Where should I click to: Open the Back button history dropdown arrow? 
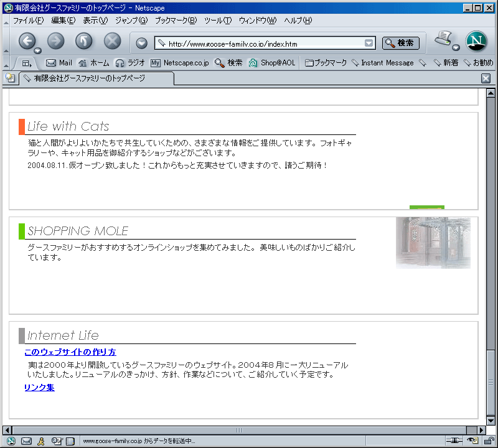(x=38, y=50)
